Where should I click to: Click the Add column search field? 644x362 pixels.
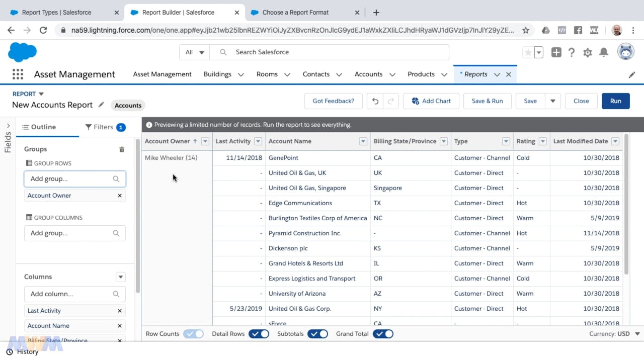[75, 294]
